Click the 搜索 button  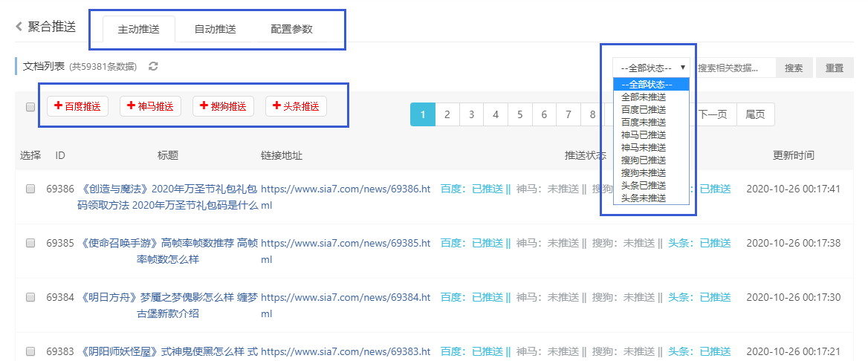pyautogui.click(x=794, y=68)
